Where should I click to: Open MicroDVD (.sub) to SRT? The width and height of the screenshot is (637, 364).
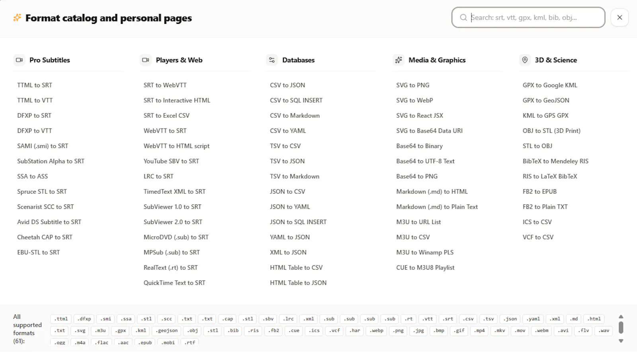point(176,237)
